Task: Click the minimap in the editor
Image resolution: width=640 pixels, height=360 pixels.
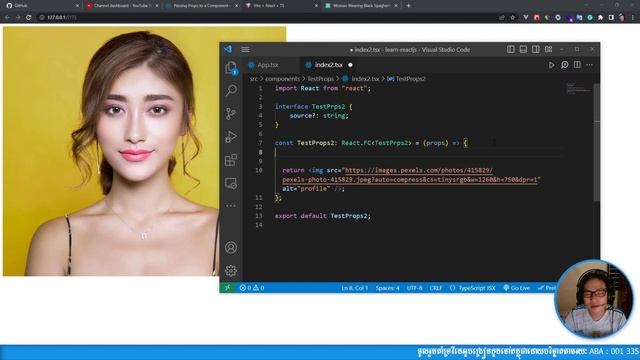Action: (578, 88)
